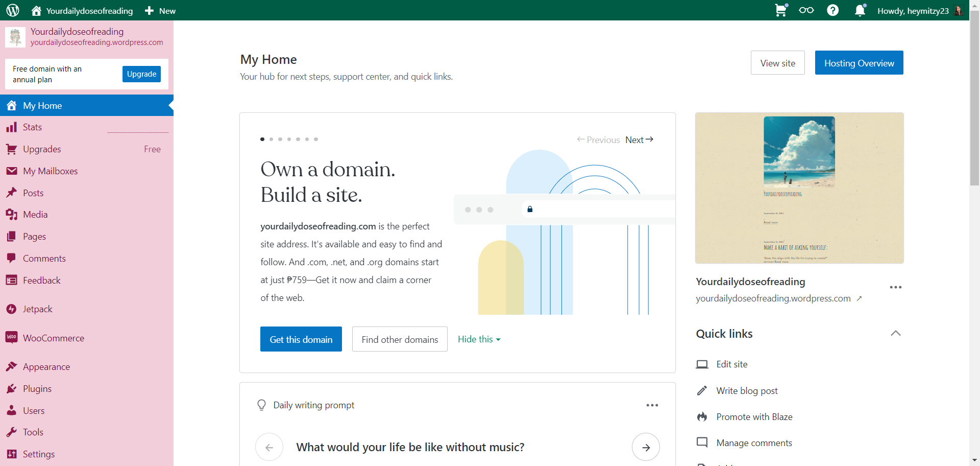Screen dimensions: 980x466
Task: Collapse the Quick links section
Action: pos(896,333)
